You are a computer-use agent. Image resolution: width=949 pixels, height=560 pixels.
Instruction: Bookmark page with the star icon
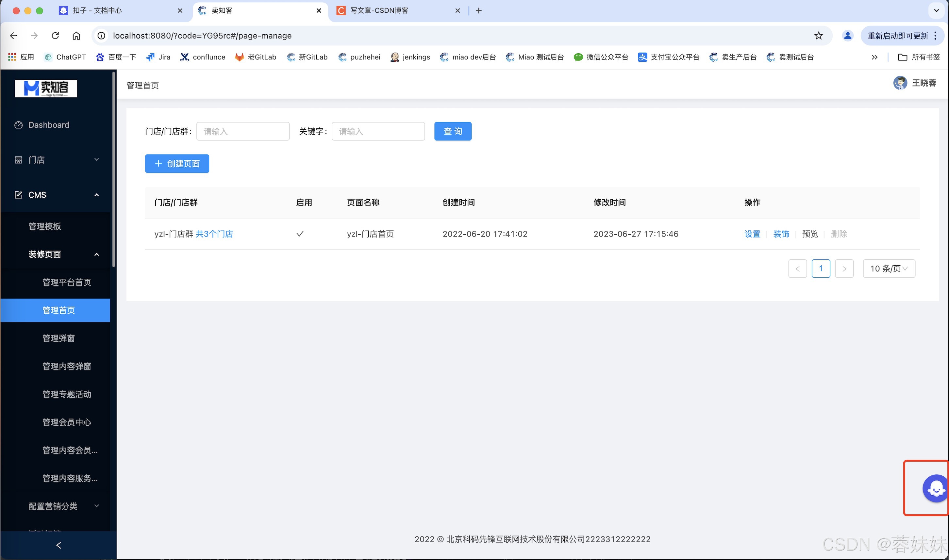[818, 36]
